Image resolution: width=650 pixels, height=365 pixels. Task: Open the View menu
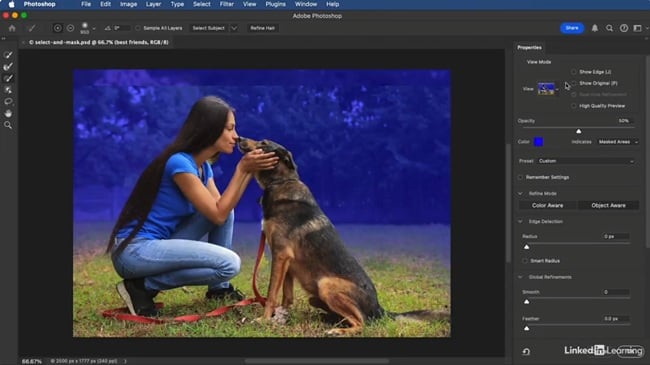[x=249, y=4]
